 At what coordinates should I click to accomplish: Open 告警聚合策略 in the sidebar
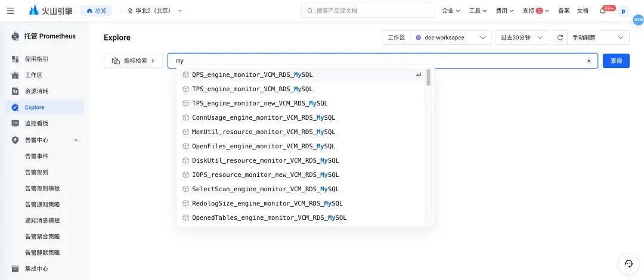[42, 237]
